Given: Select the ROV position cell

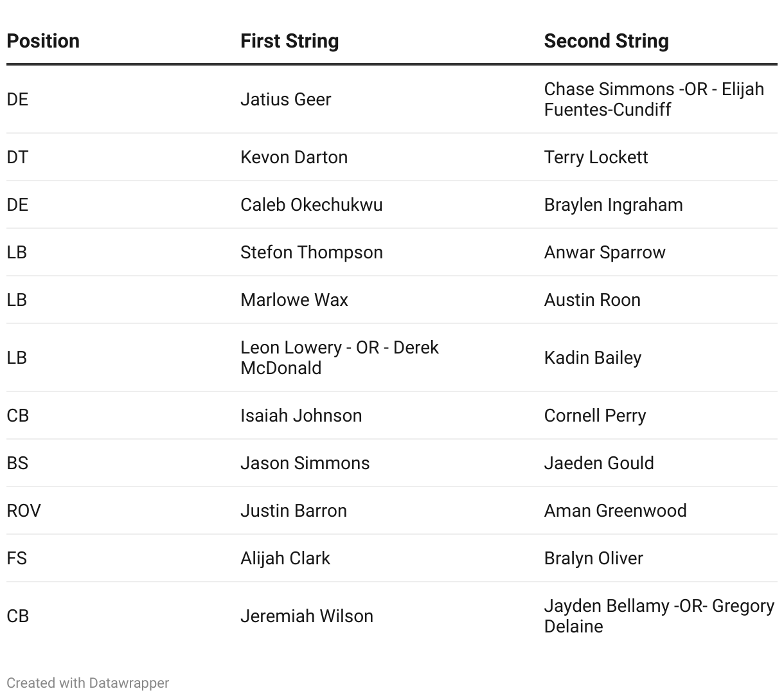Looking at the screenshot, I should coord(24,511).
